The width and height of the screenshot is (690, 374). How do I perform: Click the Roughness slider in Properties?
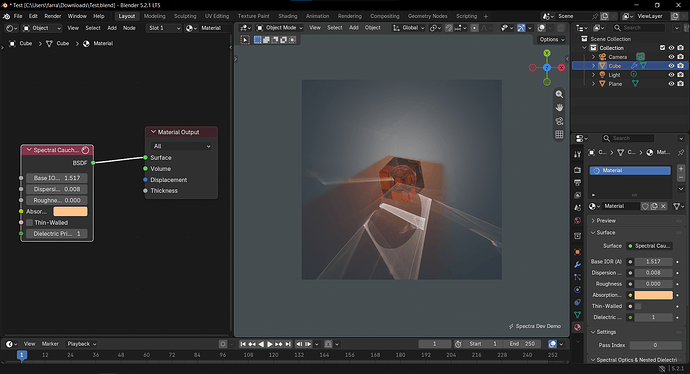(x=653, y=284)
